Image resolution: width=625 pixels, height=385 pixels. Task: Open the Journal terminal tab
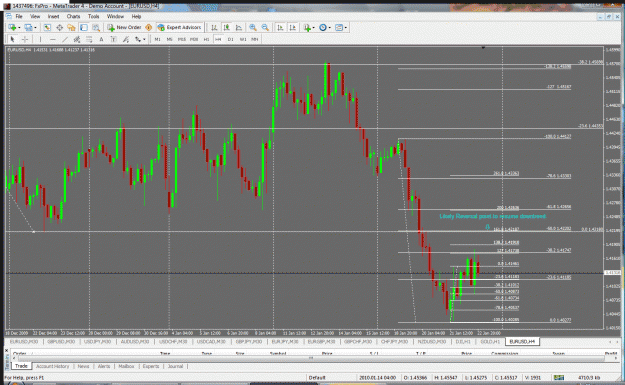(175, 366)
